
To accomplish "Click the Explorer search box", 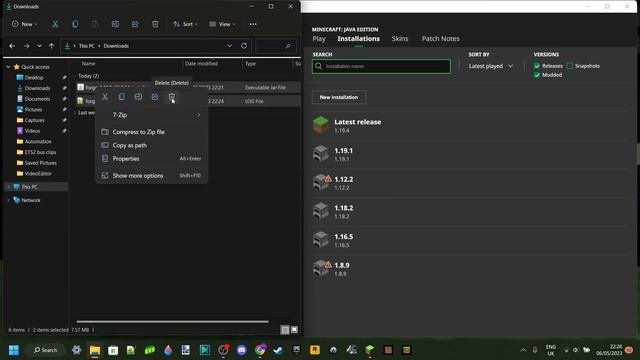I will (x=276, y=46).
